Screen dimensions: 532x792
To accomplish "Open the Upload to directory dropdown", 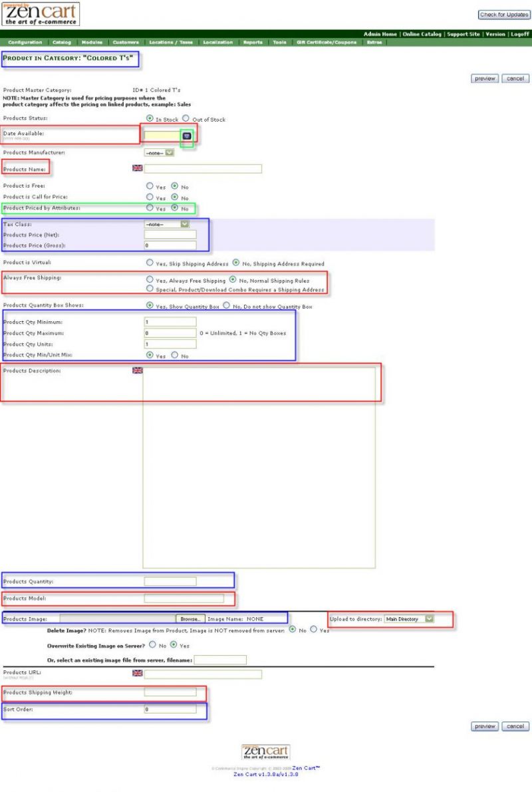I will (x=409, y=619).
